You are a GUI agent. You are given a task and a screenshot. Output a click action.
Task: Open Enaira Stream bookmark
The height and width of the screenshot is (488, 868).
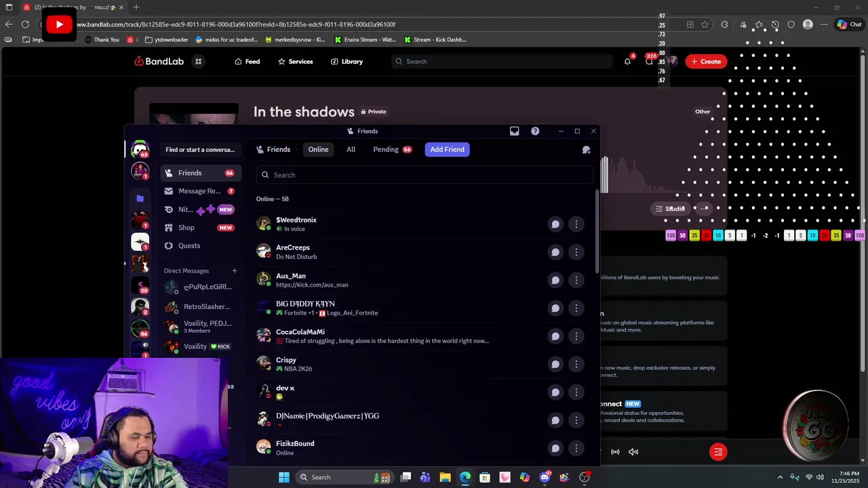point(363,40)
